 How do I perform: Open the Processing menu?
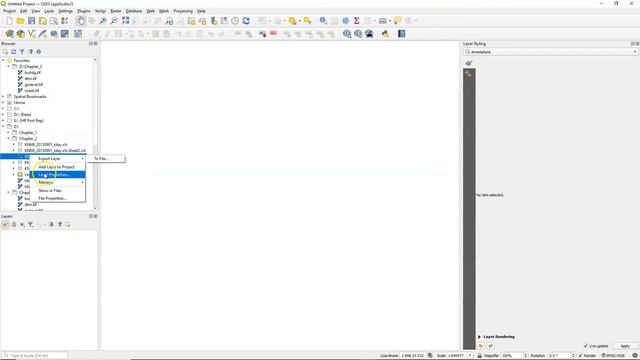[x=183, y=11]
